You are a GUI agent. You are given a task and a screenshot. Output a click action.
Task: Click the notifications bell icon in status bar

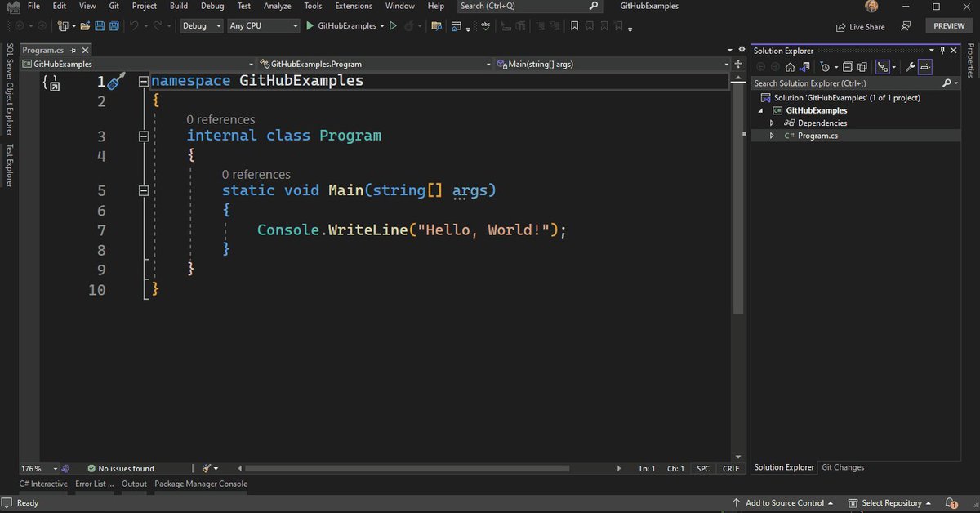coord(951,503)
